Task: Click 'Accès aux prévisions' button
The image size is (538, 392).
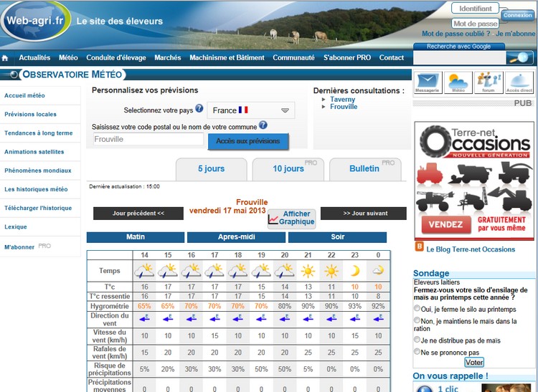Action: coord(248,141)
